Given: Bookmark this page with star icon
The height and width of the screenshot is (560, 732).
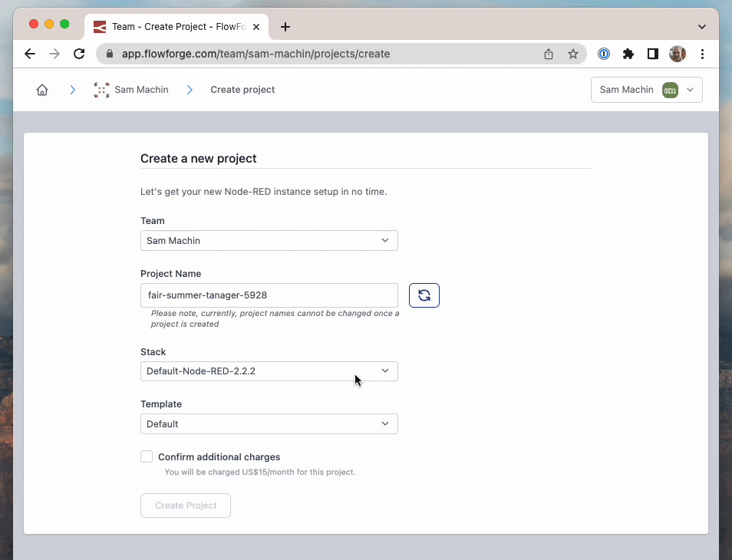Looking at the screenshot, I should click(x=572, y=54).
